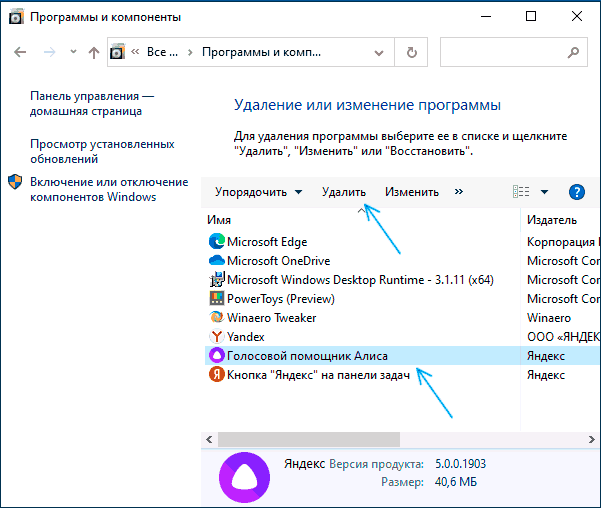Select the Microsoft OneDrive cloud icon
The image size is (601, 508).
[x=217, y=260]
